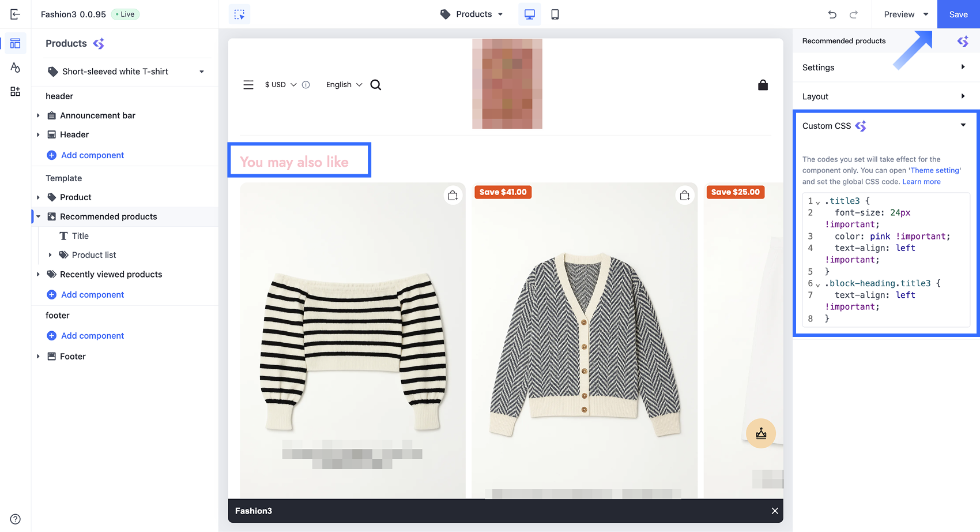Viewport: 980px width, 532px height.
Task: Switch to mobile preview device
Action: click(x=555, y=14)
